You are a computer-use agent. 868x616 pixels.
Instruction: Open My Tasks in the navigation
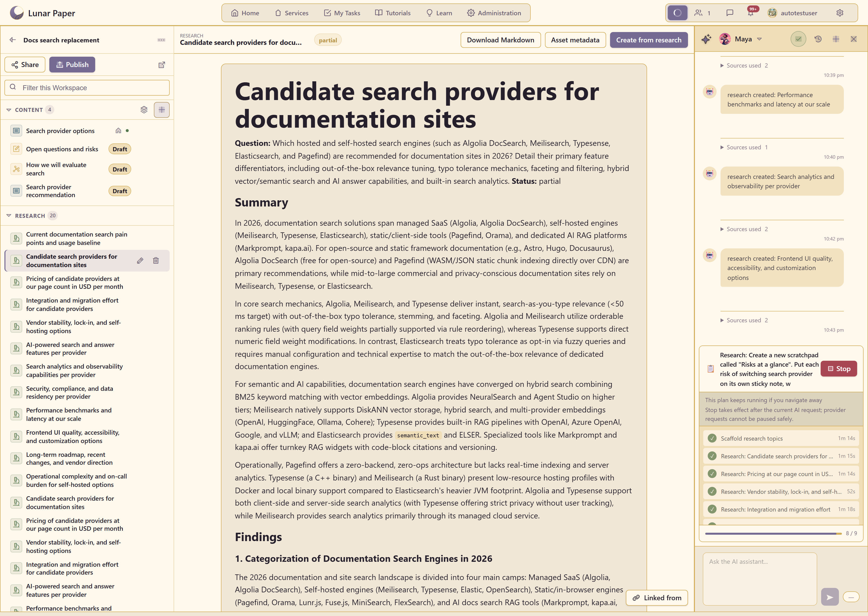pyautogui.click(x=342, y=13)
